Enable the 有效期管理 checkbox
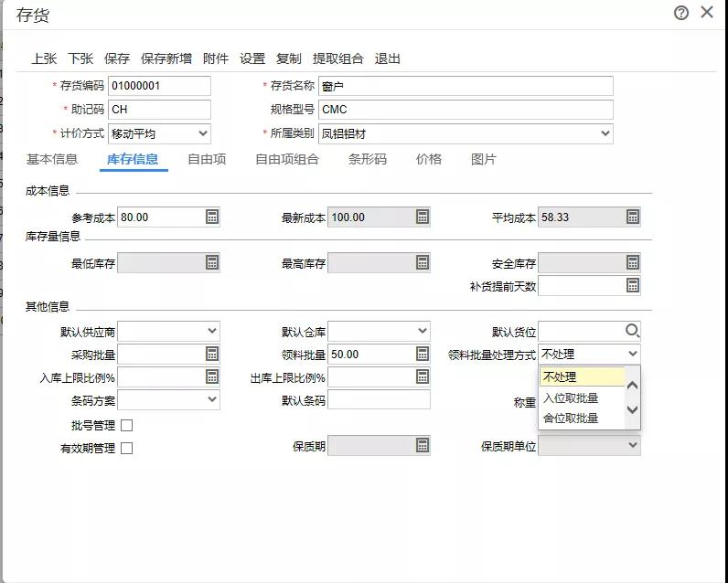 tap(126, 448)
